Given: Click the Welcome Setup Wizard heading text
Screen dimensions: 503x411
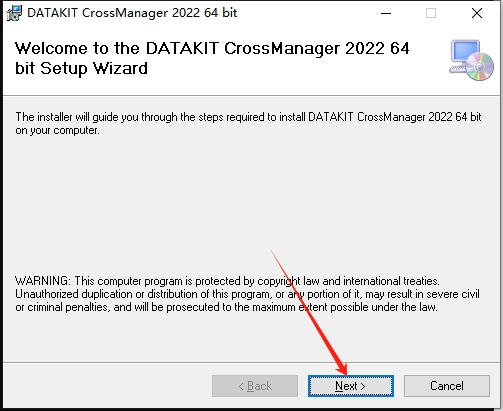Looking at the screenshot, I should (212, 58).
